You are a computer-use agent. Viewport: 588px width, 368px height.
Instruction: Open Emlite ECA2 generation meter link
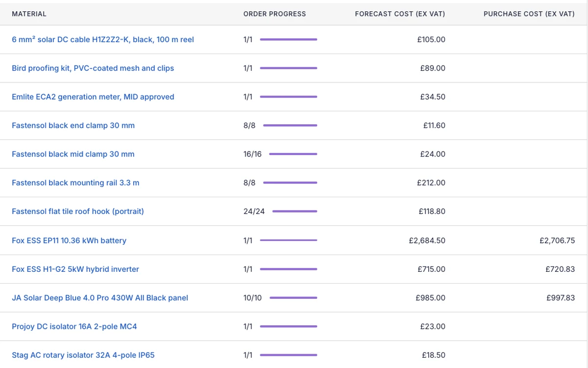click(x=93, y=97)
